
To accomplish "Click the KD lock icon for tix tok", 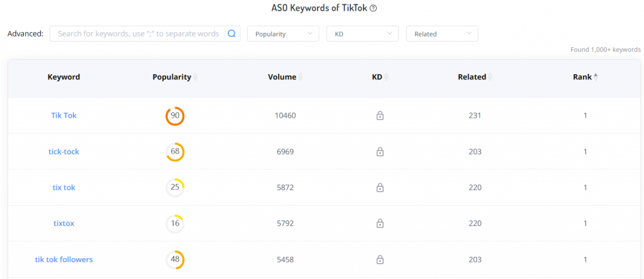I will pos(380,188).
